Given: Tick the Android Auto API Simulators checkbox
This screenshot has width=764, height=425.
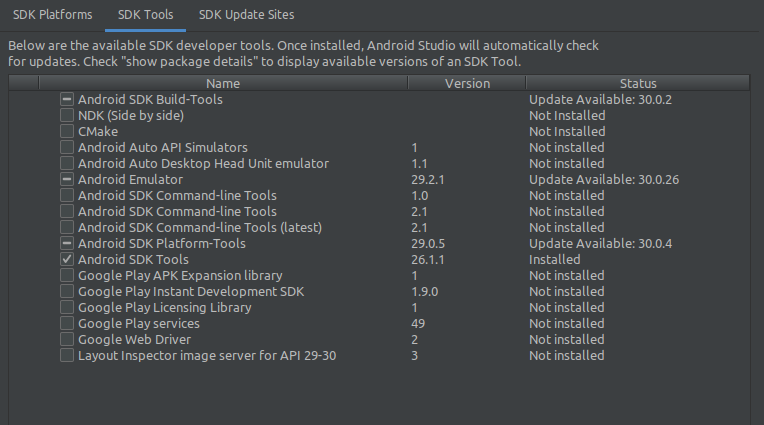Looking at the screenshot, I should (67, 147).
